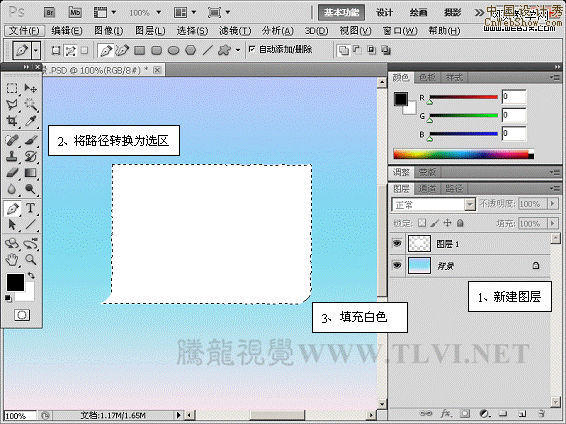Screen dimensions: 566x424
Task: Select the Dodge tool
Action: [x=31, y=189]
